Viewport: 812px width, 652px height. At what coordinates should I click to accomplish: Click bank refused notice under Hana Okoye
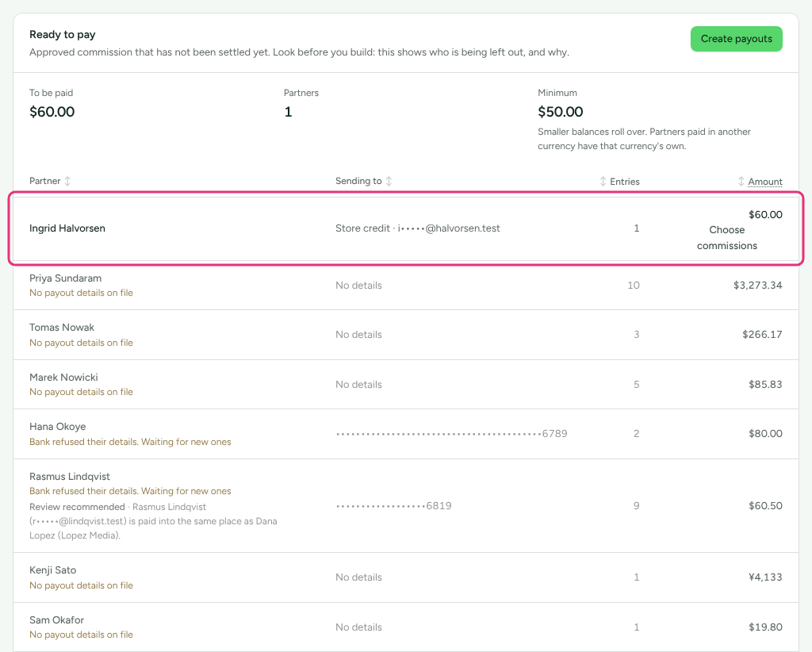click(131, 442)
